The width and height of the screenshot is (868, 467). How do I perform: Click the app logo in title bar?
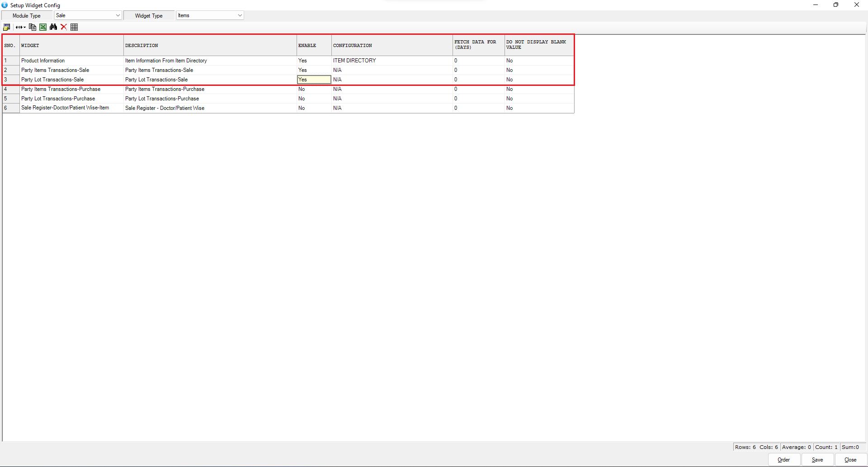click(5, 5)
